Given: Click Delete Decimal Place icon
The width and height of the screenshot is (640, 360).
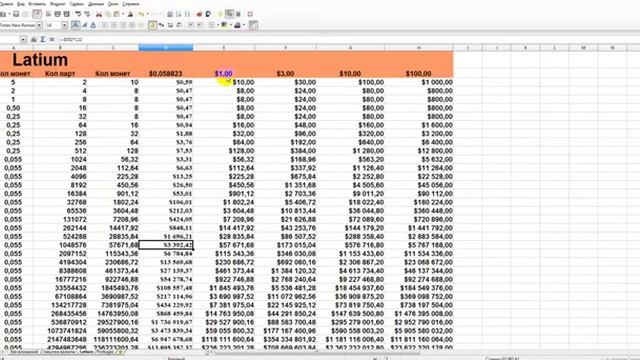Looking at the screenshot, I should [x=179, y=25].
